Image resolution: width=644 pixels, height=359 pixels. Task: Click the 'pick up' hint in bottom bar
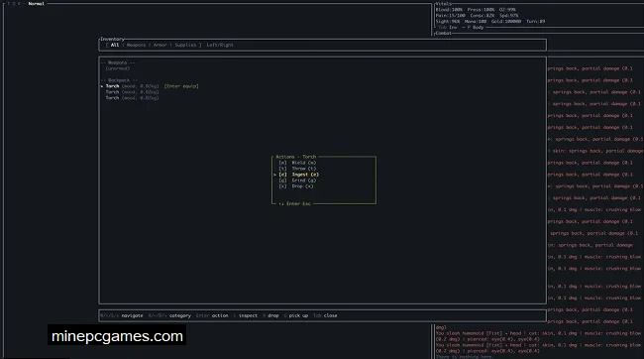pyautogui.click(x=298, y=315)
